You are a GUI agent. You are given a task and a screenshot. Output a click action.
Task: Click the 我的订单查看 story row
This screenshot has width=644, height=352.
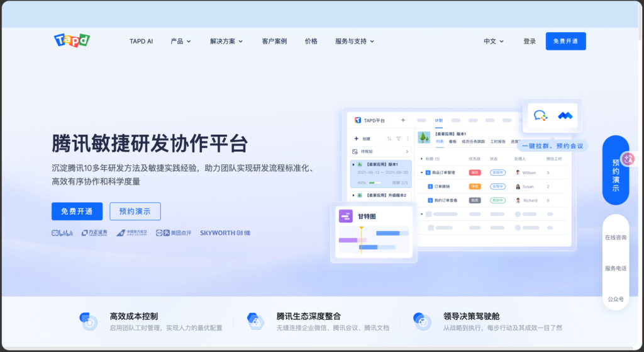click(x=492, y=200)
